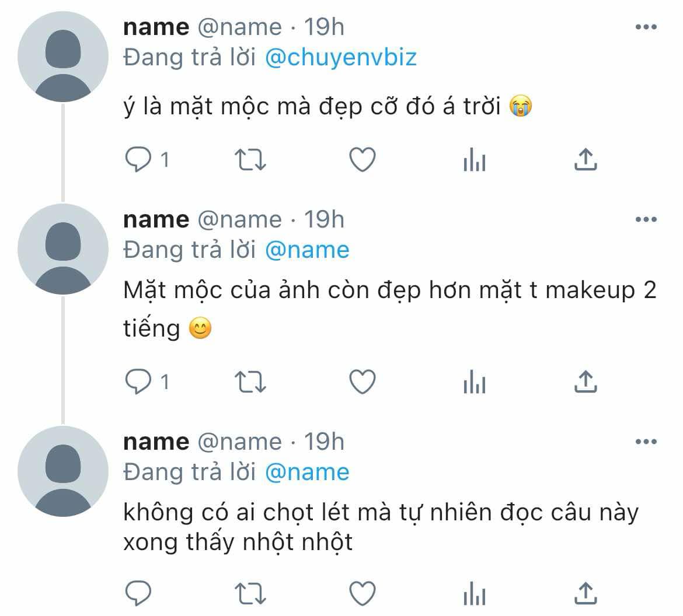The image size is (683, 616).
Task: Retweet the first tweet about 'mặt mộc'
Action: coord(250,159)
